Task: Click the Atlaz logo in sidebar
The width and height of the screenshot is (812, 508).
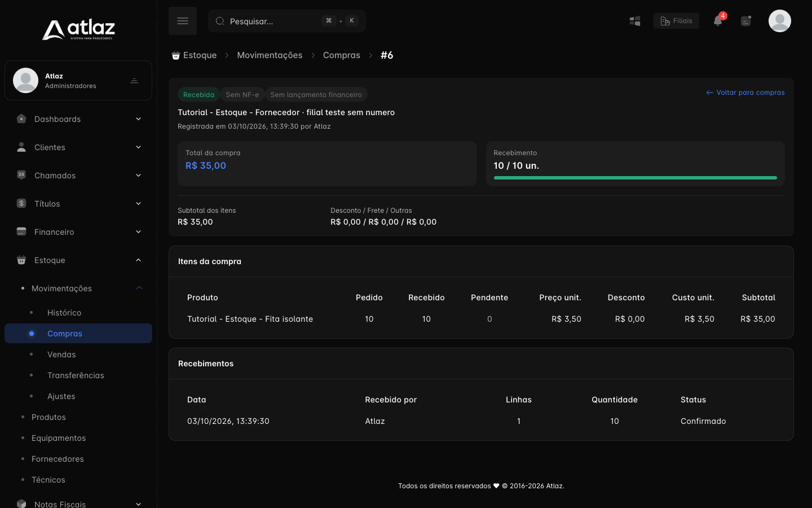Action: point(78,29)
